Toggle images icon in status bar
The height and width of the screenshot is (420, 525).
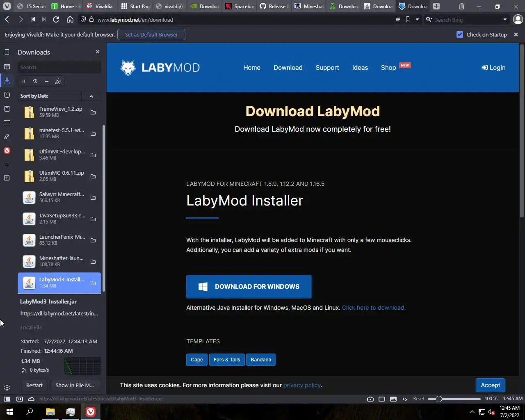[393, 399]
